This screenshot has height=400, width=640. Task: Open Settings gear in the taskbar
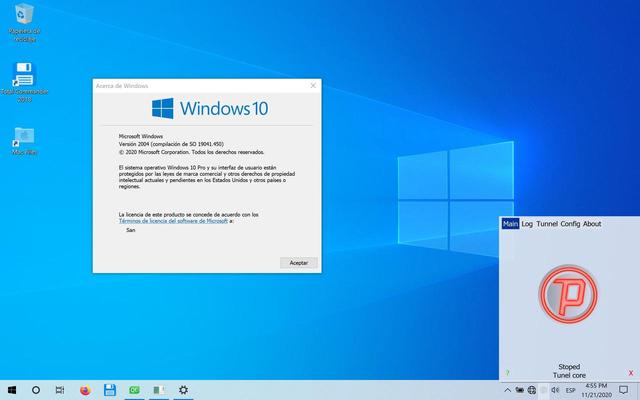click(183, 390)
